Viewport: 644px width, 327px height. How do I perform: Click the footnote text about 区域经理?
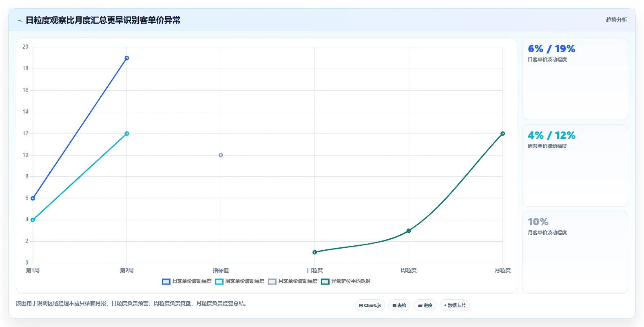(132, 303)
